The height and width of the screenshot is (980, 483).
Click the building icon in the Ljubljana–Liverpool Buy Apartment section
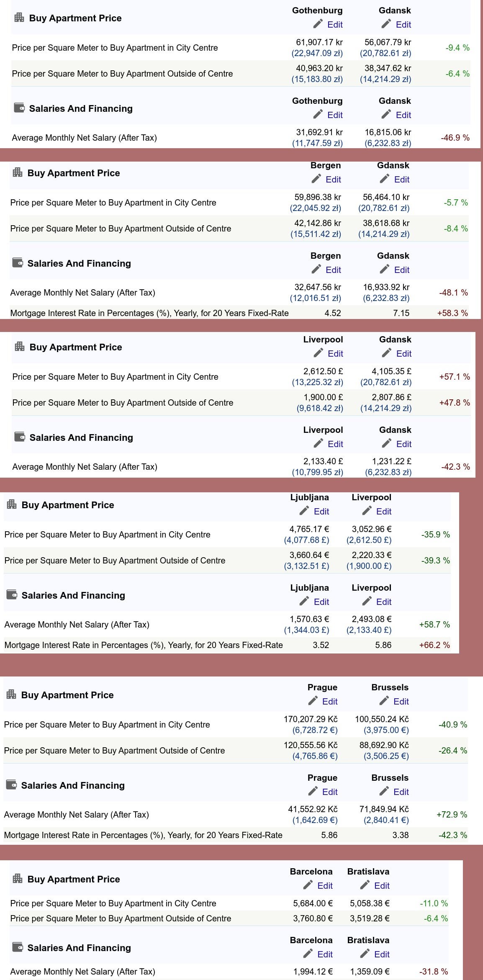12,504
